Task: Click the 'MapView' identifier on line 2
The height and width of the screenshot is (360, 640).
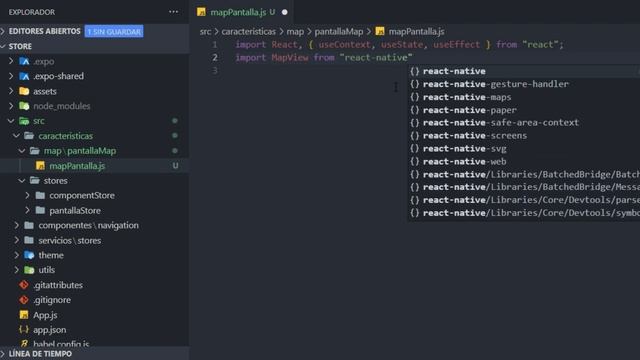Action: pyautogui.click(x=290, y=58)
